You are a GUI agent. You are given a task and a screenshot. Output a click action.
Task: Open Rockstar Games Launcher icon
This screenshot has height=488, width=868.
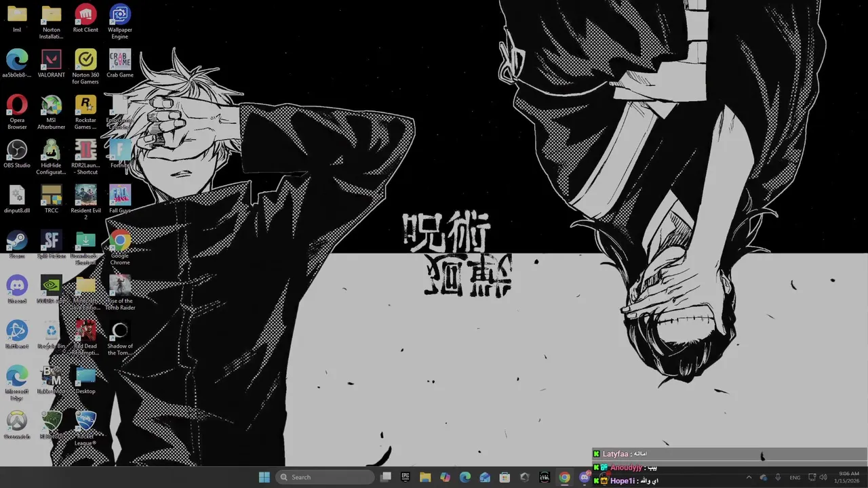pos(85,112)
